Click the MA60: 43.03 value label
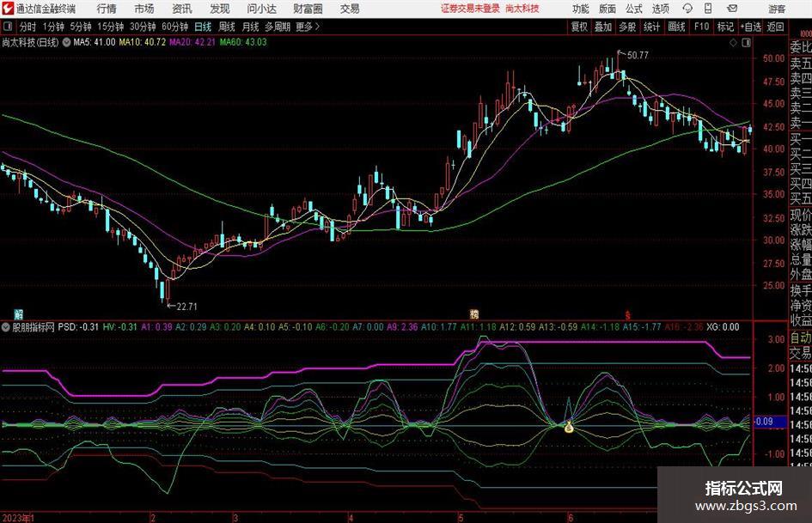The height and width of the screenshot is (523, 812). [243, 42]
